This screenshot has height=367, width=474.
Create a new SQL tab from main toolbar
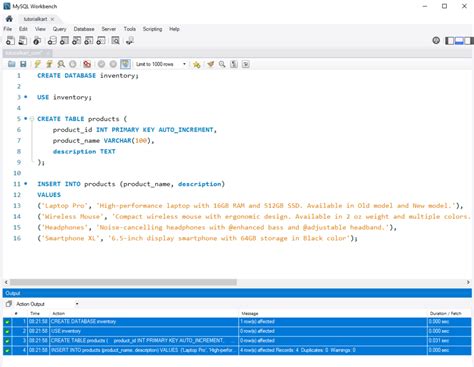[10, 41]
